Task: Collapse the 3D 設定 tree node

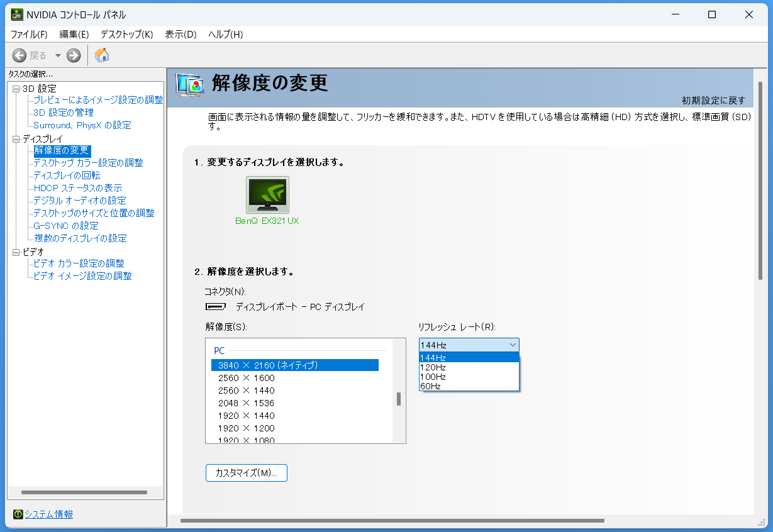Action: 16,89
